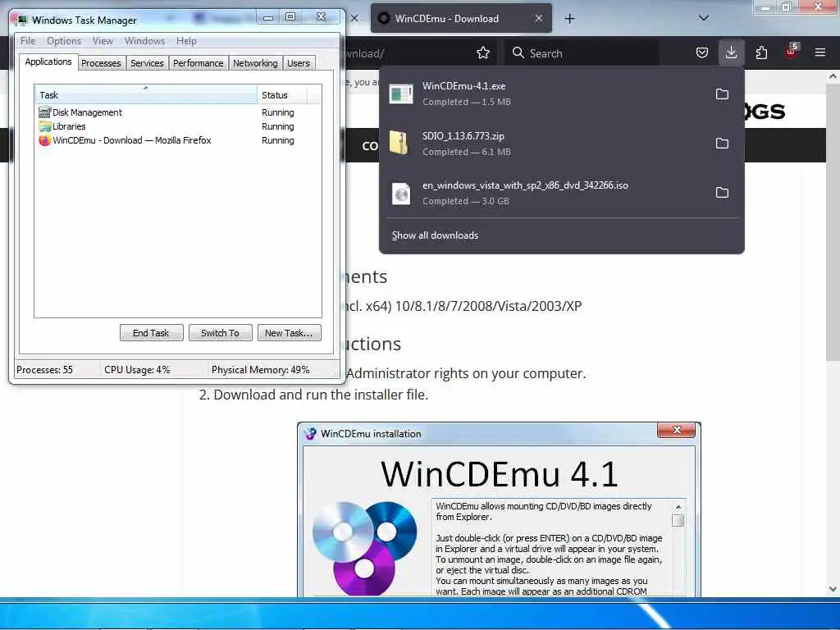Click the End Task button
This screenshot has height=630, width=840.
click(151, 333)
